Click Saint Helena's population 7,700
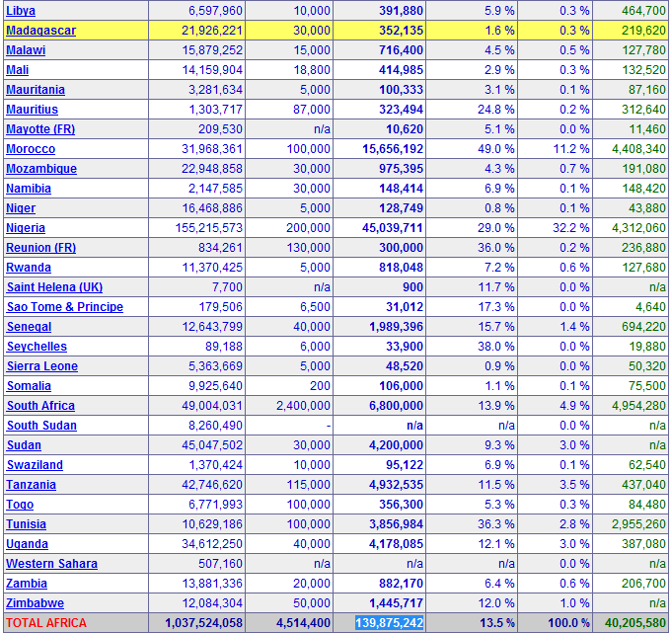 click(x=228, y=287)
